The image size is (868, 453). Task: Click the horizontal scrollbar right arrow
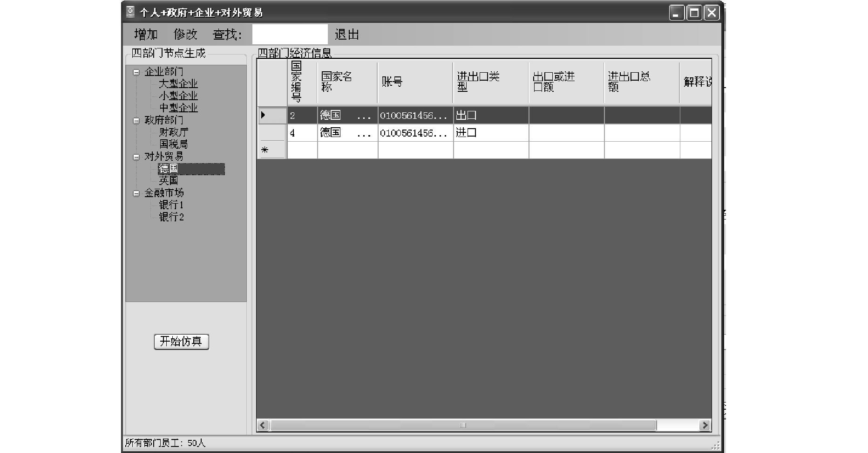pos(705,425)
